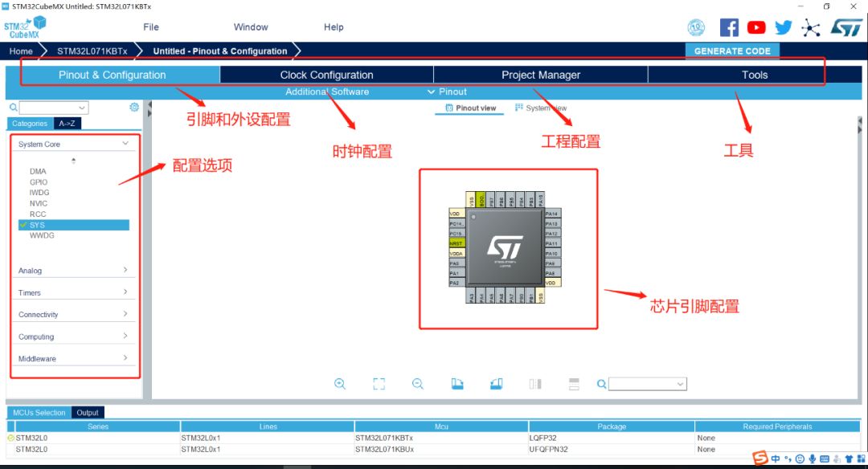Switch to System view
Image resolution: width=868 pixels, height=469 pixels.
[541, 108]
